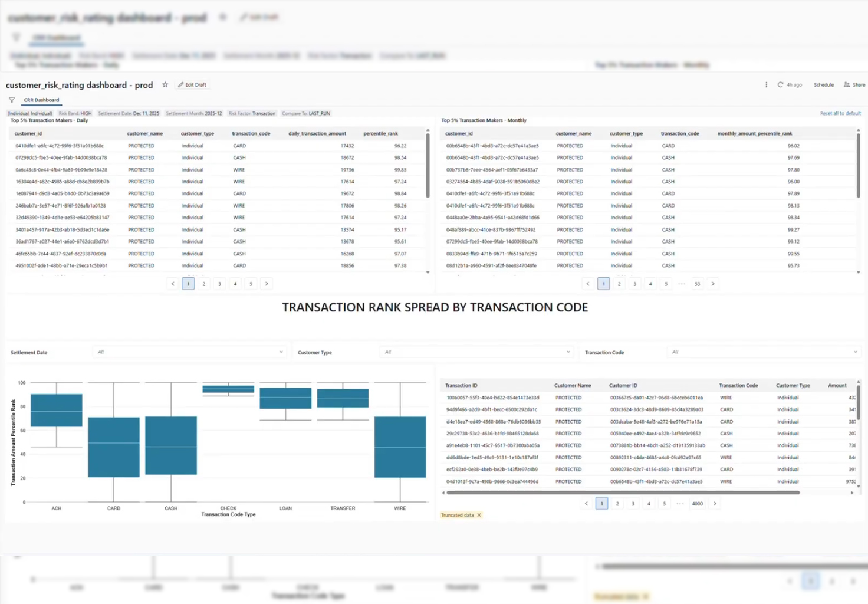Screen dimensions: 868x604
Task: Switch to the CRR Dashboard tab
Action: point(41,100)
